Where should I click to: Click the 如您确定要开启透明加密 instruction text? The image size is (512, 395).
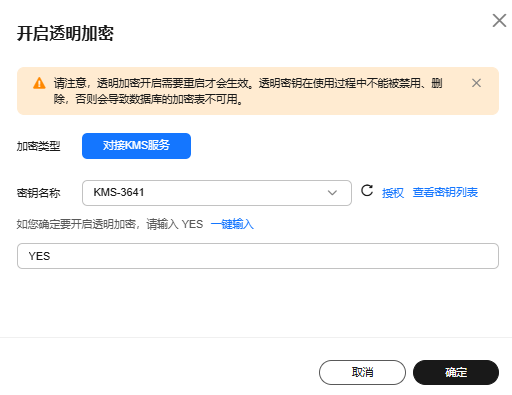pos(110,224)
